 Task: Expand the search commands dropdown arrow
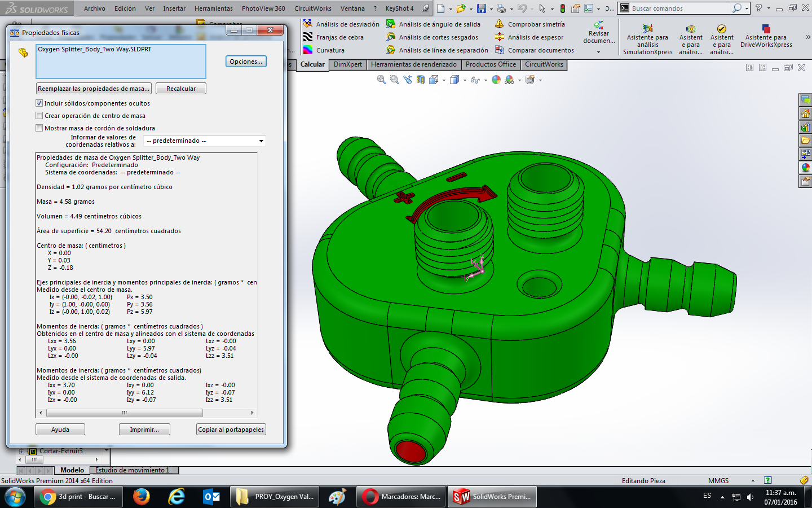747,8
